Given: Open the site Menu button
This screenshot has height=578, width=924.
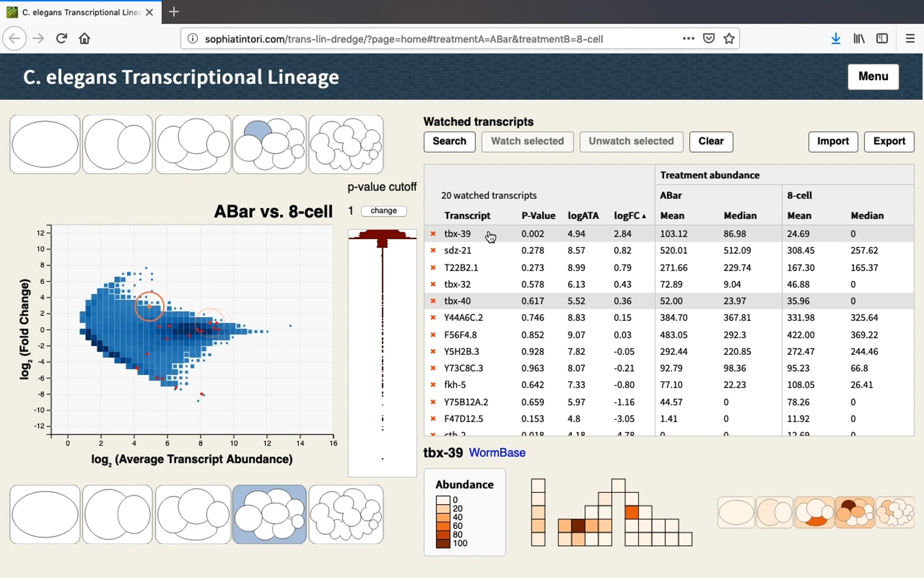Looking at the screenshot, I should point(873,77).
